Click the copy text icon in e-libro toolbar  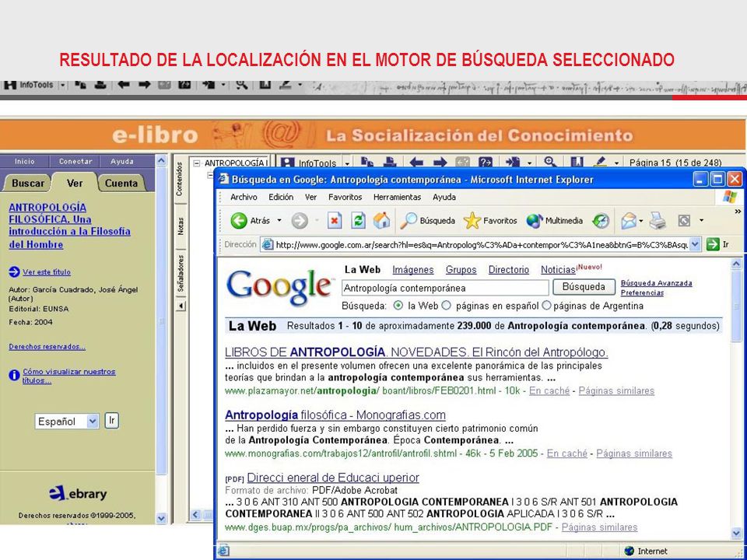tap(366, 163)
